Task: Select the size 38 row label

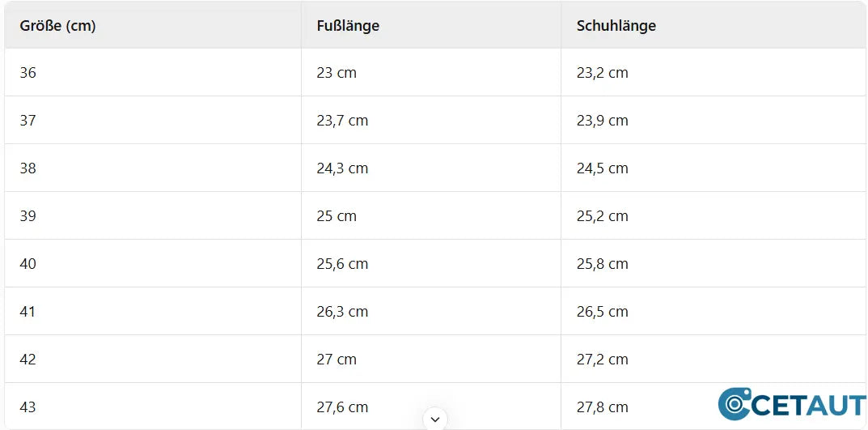Action: [28, 168]
